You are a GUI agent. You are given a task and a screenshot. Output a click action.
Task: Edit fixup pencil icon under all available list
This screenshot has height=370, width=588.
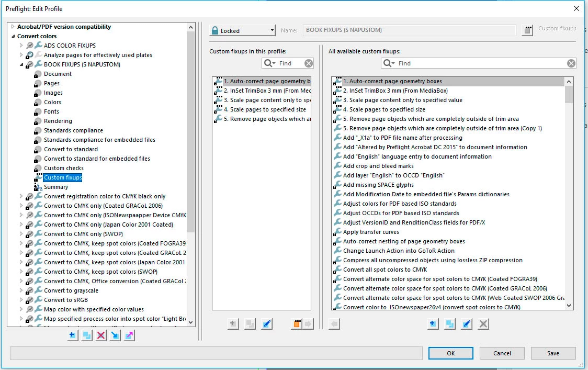click(467, 323)
